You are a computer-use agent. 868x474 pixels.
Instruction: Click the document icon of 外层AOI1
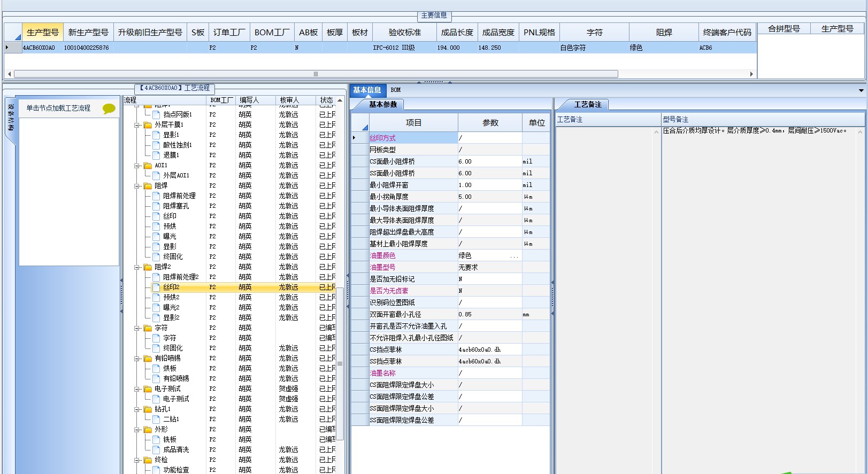pos(157,175)
